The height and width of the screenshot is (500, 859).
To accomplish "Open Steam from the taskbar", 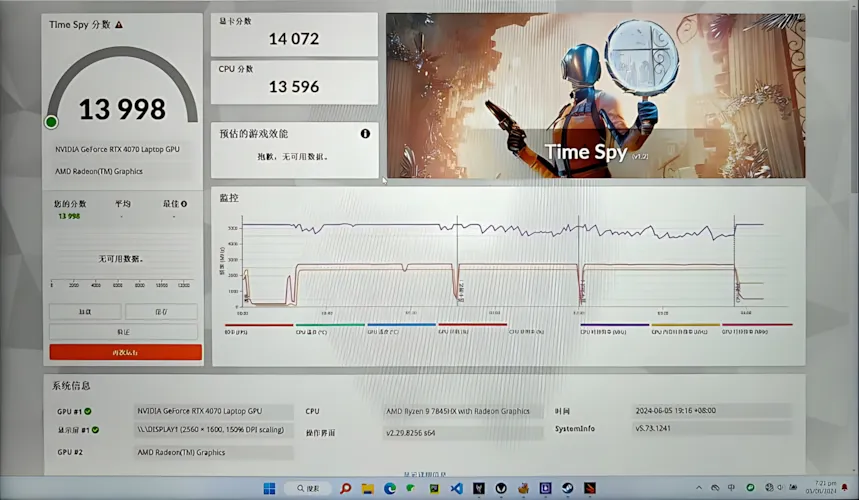I will [x=568, y=488].
